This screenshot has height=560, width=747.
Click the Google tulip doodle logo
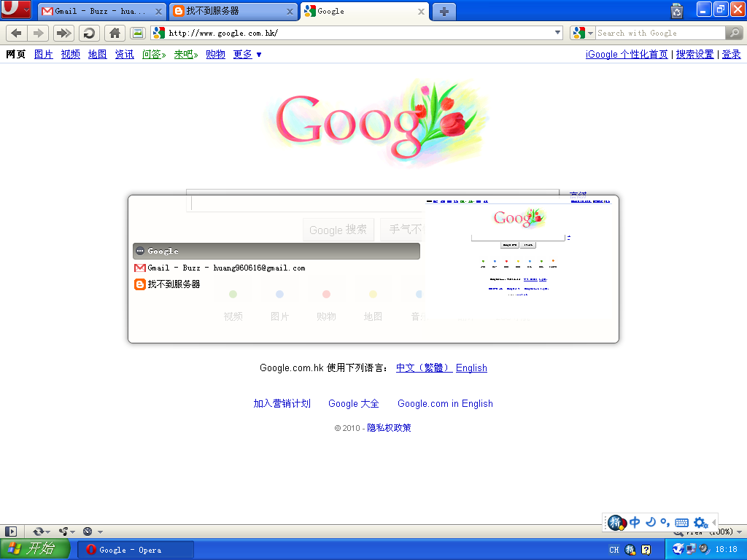376,122
